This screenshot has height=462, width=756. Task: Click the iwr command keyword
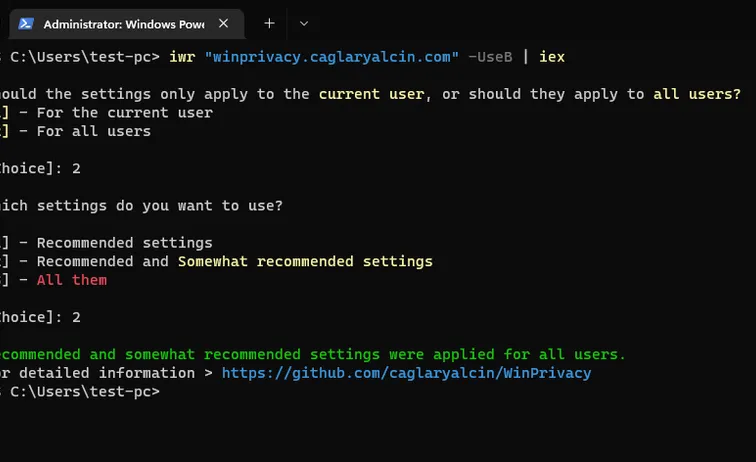(x=181, y=57)
